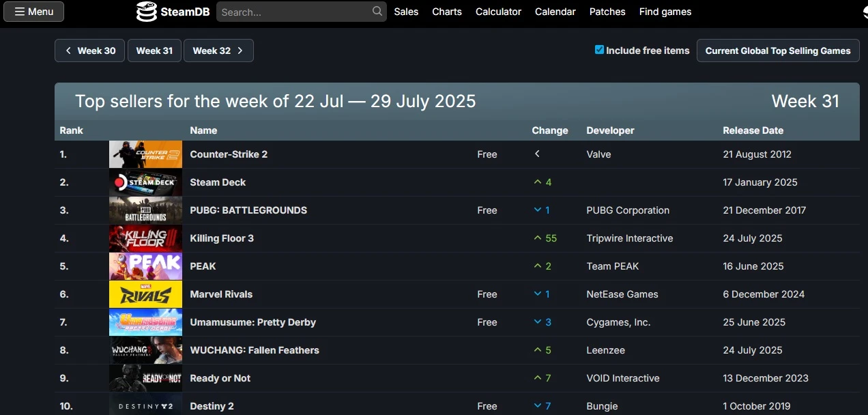
Task: Click Destiny 2 down-7 change indicator
Action: coord(542,406)
